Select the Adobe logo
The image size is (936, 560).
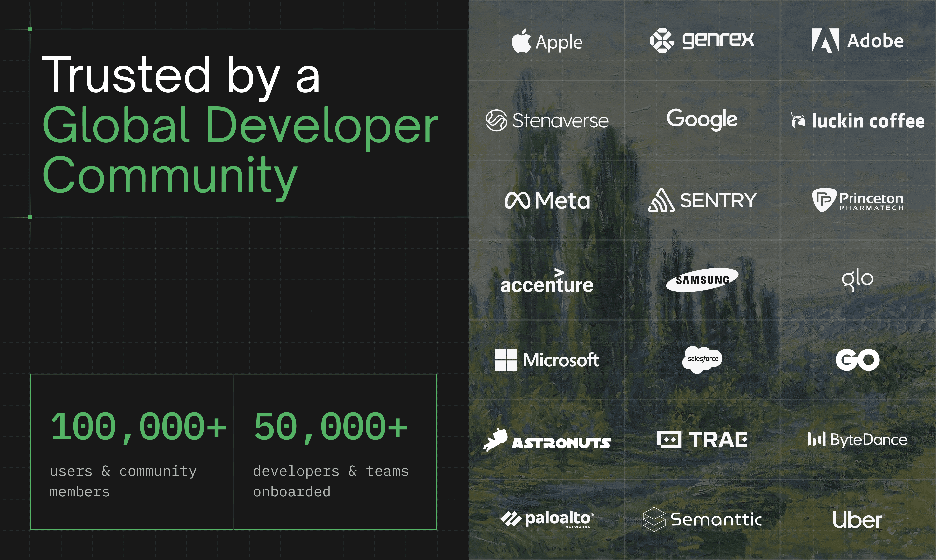click(857, 40)
